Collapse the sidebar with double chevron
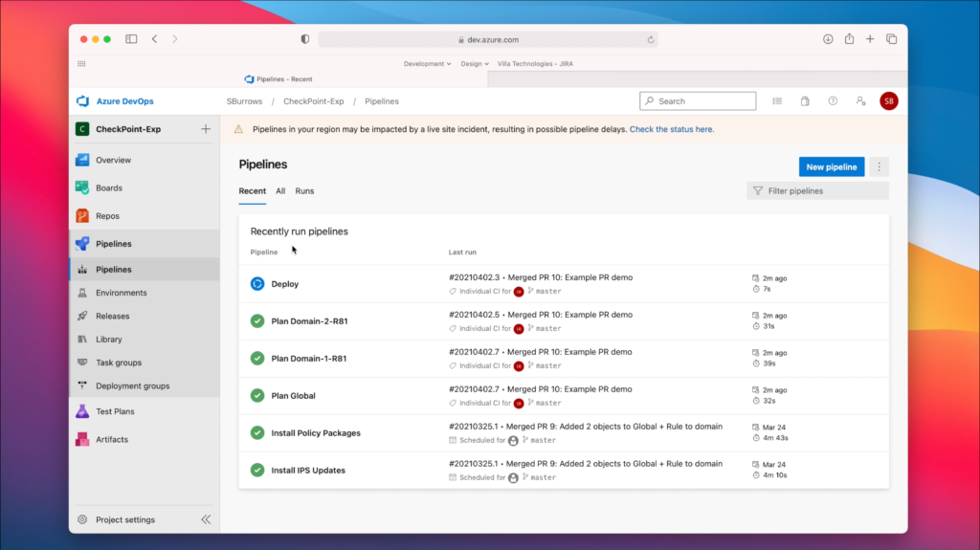The height and width of the screenshot is (550, 980). pos(206,520)
